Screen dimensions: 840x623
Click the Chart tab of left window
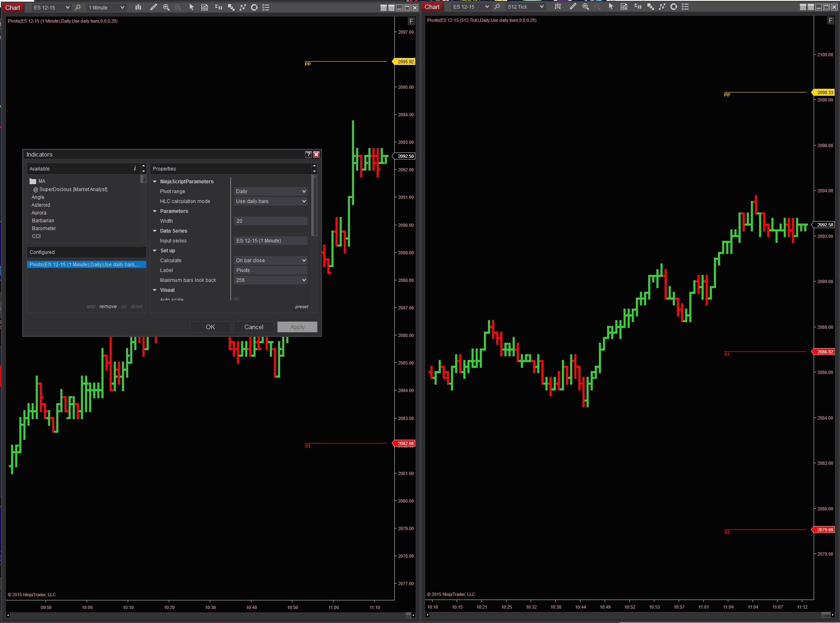[13, 7]
